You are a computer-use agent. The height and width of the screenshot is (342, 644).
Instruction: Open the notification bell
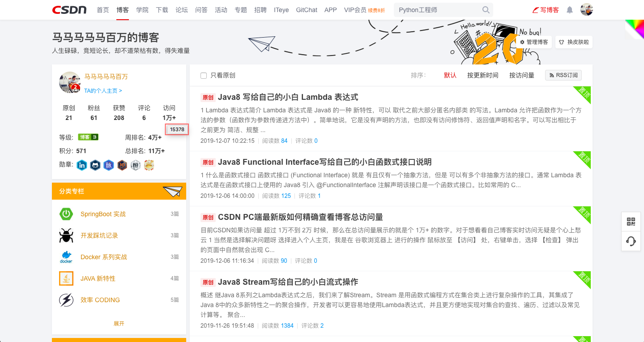(569, 10)
